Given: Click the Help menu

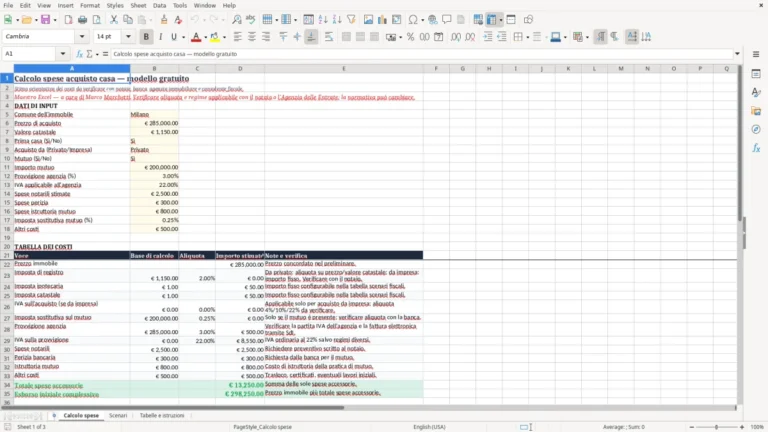Looking at the screenshot, I should [229, 5].
